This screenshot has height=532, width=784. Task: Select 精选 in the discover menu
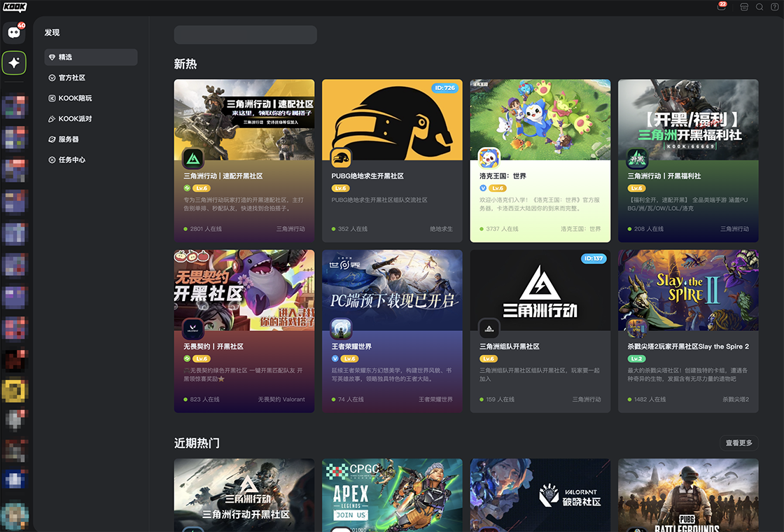(91, 57)
